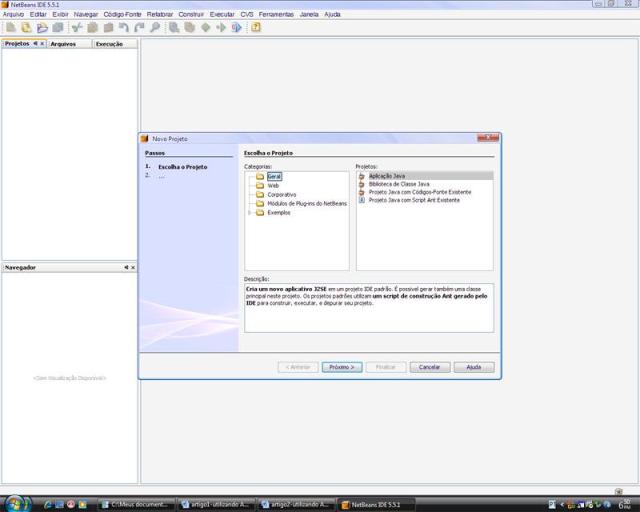
Task: Click the Open Project folder icon
Action: coord(42,27)
